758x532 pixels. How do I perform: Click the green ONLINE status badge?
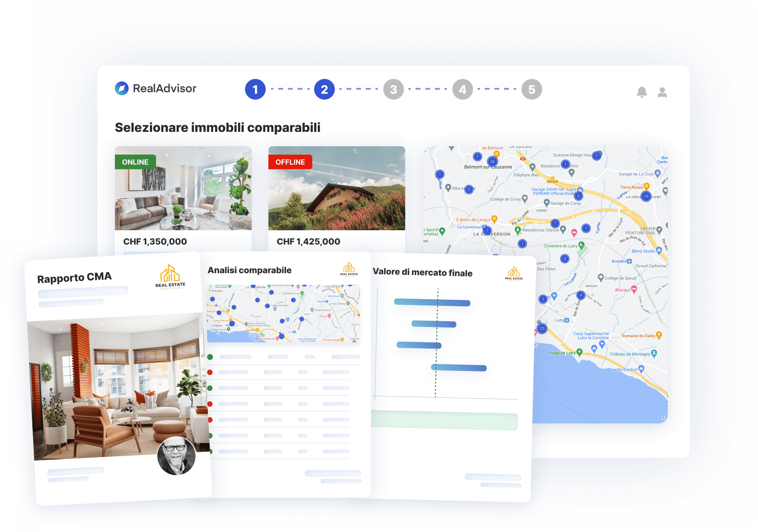(x=135, y=162)
